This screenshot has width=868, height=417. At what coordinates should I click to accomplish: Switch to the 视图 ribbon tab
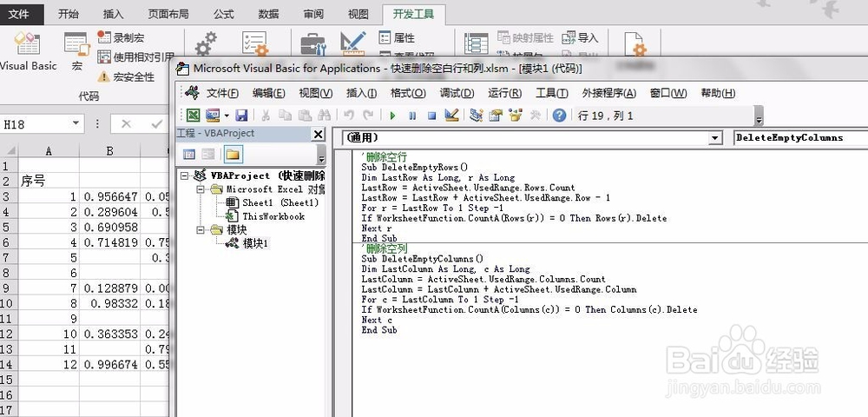[x=358, y=15]
